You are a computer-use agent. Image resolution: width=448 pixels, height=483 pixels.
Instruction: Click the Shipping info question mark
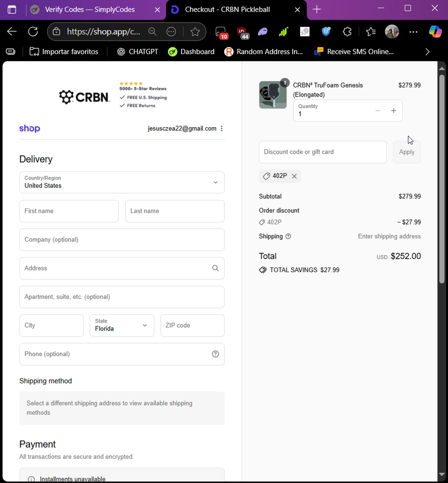coord(288,236)
